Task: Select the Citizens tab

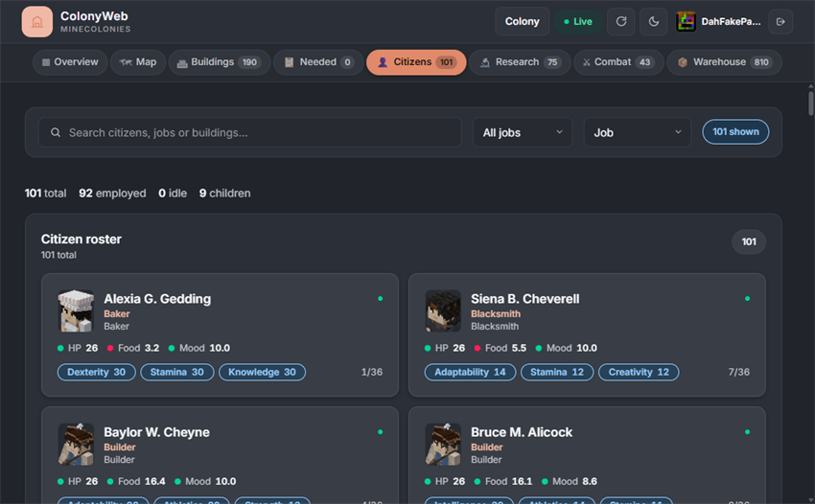Action: click(x=416, y=62)
